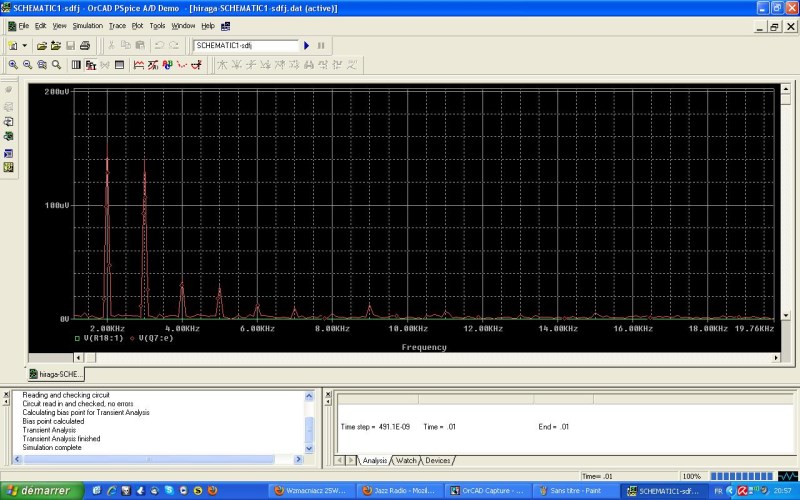
Task: Switch to Wzmacniacz 25W taskbar window
Action: tap(311, 491)
